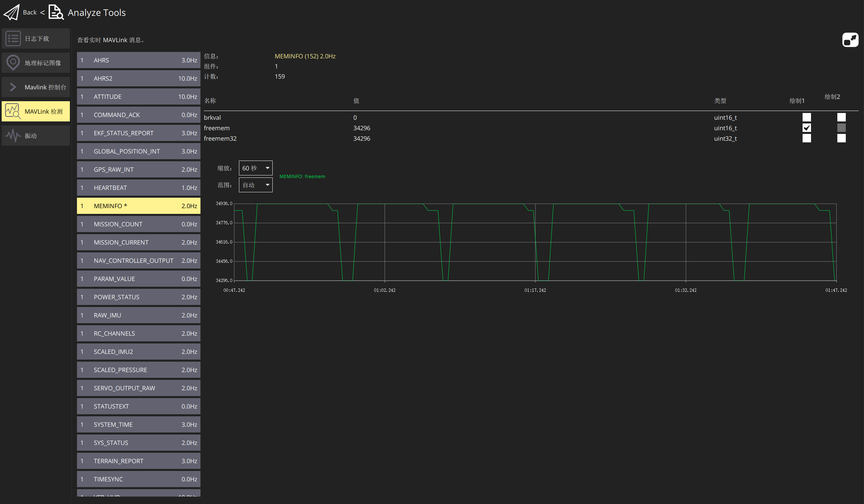Select the GPS_RAW_INT message entry
Viewport: 864px width, 504px height.
[138, 170]
